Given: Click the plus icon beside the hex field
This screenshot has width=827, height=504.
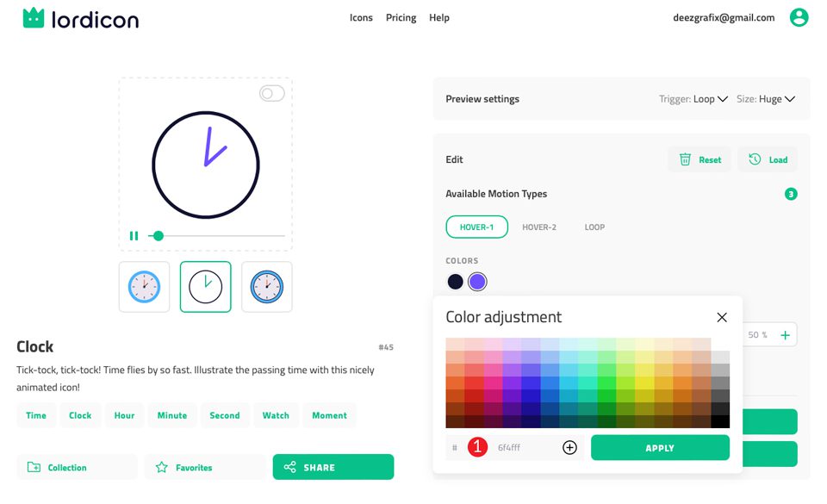Looking at the screenshot, I should click(x=569, y=447).
